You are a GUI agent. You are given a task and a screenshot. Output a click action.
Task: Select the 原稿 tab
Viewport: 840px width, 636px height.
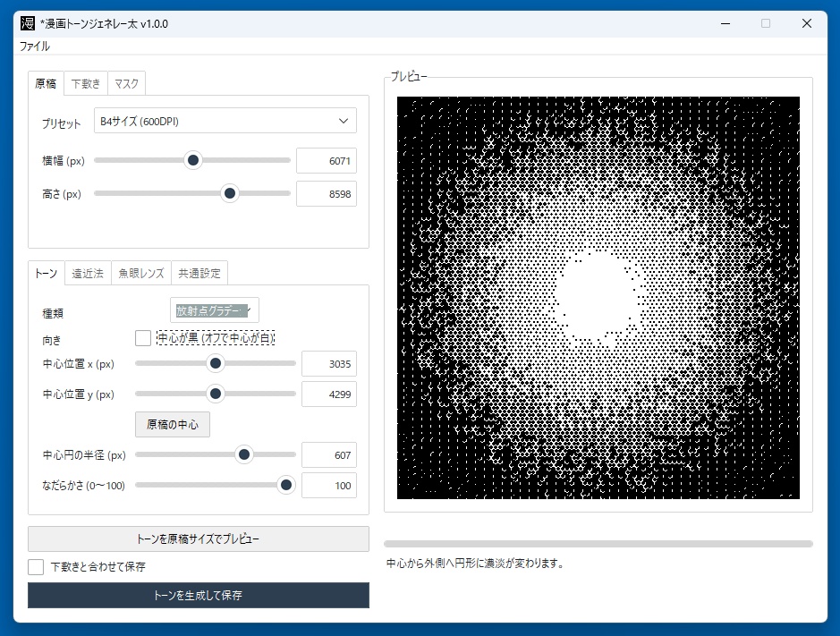click(x=46, y=83)
